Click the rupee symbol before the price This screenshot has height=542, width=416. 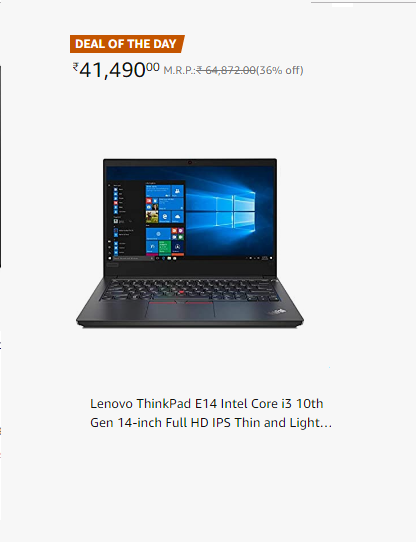(75, 66)
